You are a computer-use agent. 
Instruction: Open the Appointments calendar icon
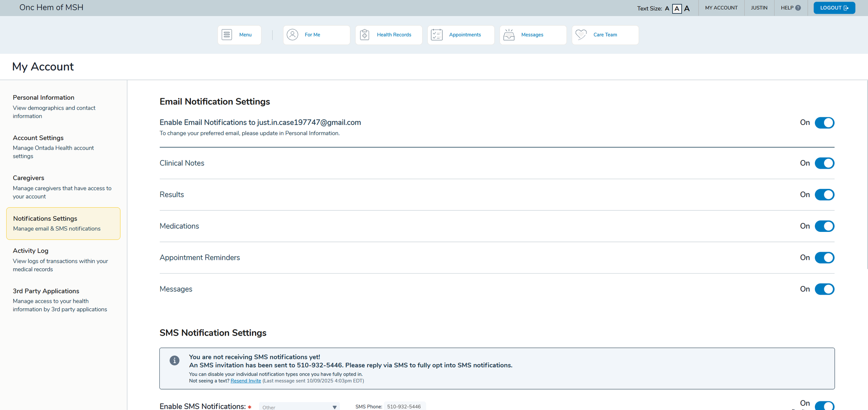(436, 35)
